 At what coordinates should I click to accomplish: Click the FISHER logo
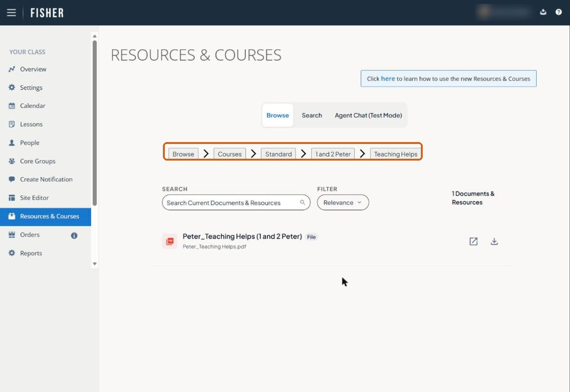click(47, 13)
